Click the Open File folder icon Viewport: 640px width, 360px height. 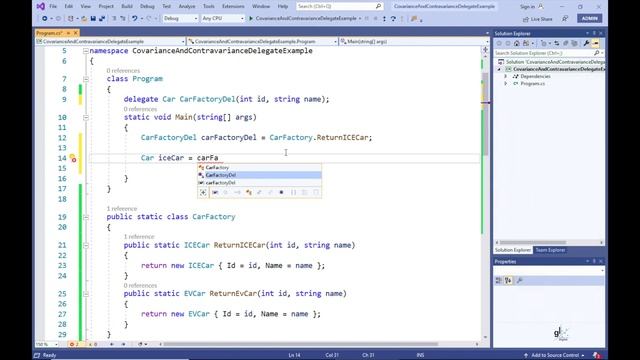84,18
